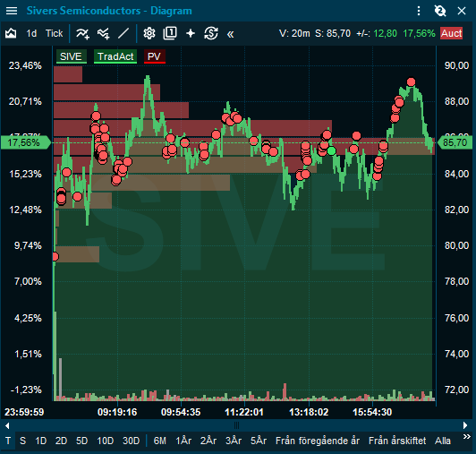The width and height of the screenshot is (476, 454).
Task: Click the 72,00 price label
Action: 456,390
